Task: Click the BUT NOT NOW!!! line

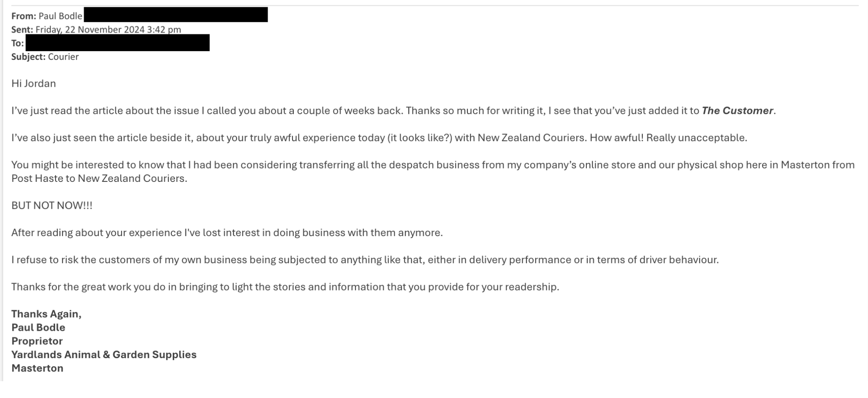Action: (x=52, y=205)
